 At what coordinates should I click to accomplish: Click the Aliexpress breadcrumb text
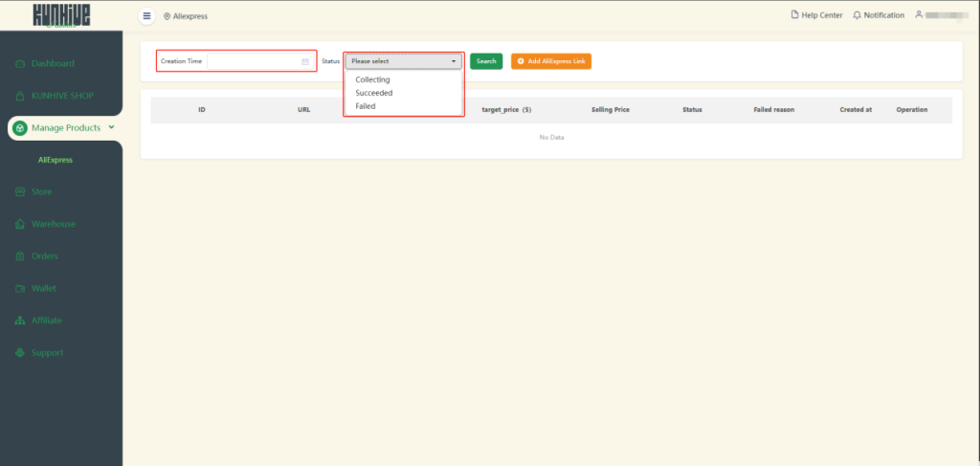coord(190,16)
